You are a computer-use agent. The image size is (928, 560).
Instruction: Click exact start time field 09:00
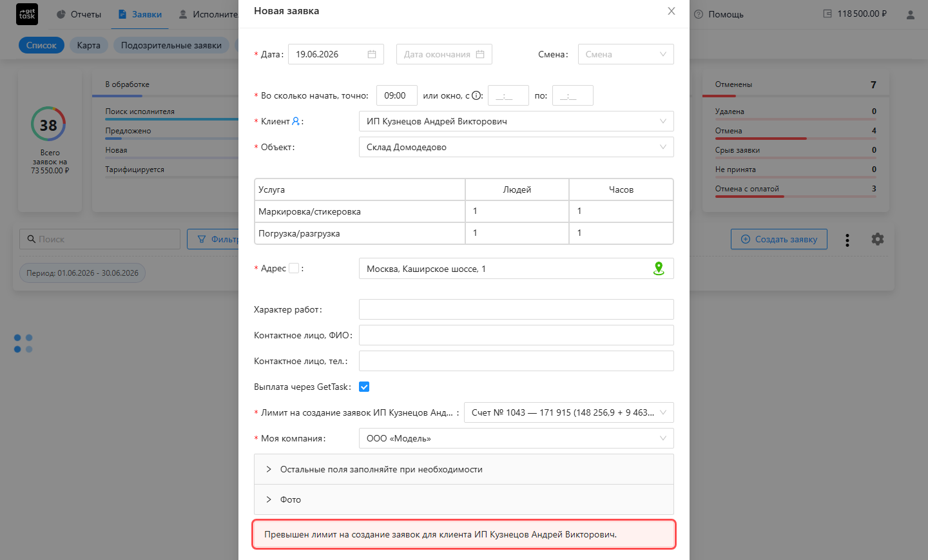(x=396, y=95)
